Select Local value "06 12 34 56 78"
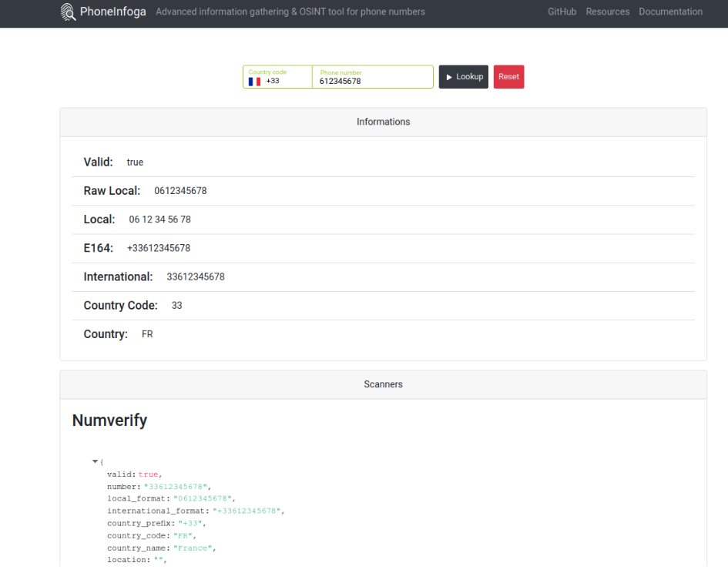Image resolution: width=728 pixels, height=573 pixels. (159, 219)
